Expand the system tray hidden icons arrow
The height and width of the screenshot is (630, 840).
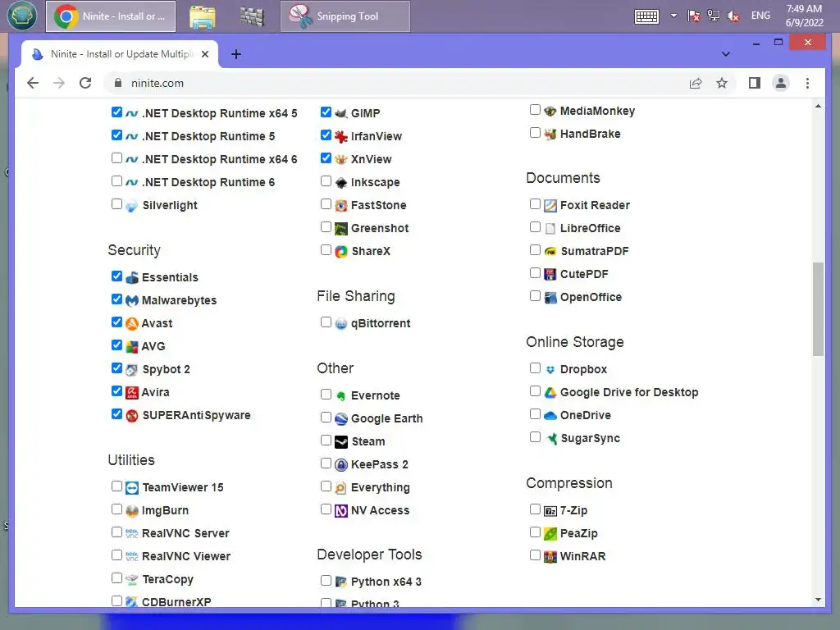click(x=673, y=16)
